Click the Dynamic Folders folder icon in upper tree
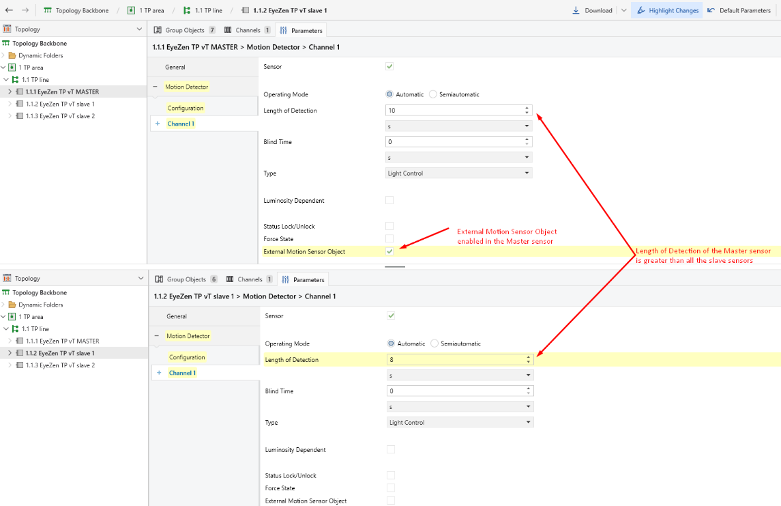Screen dimensions: 781x506 (12, 55)
